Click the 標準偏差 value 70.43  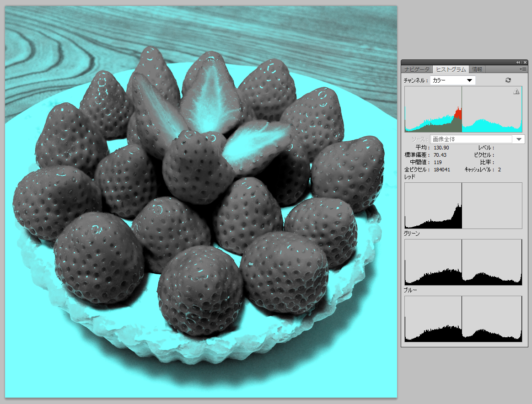440,155
